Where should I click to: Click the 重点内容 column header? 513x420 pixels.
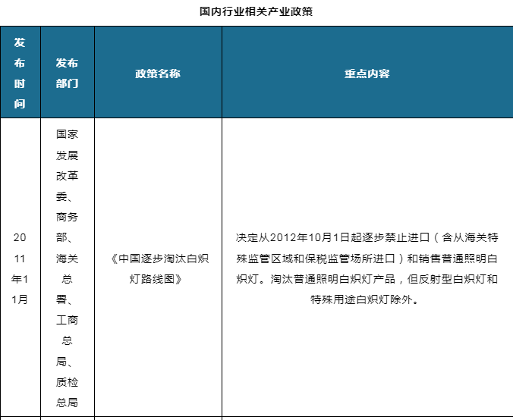367,74
